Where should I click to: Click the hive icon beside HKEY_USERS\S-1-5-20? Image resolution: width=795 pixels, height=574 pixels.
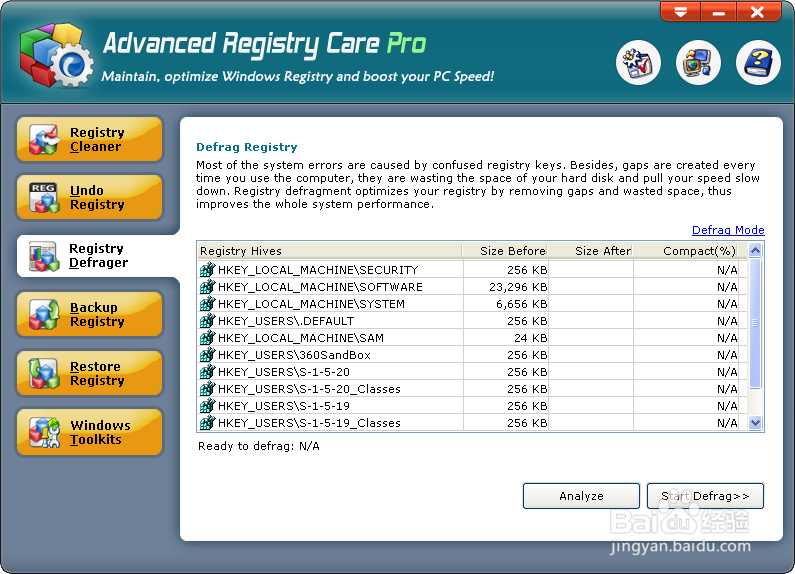[207, 372]
